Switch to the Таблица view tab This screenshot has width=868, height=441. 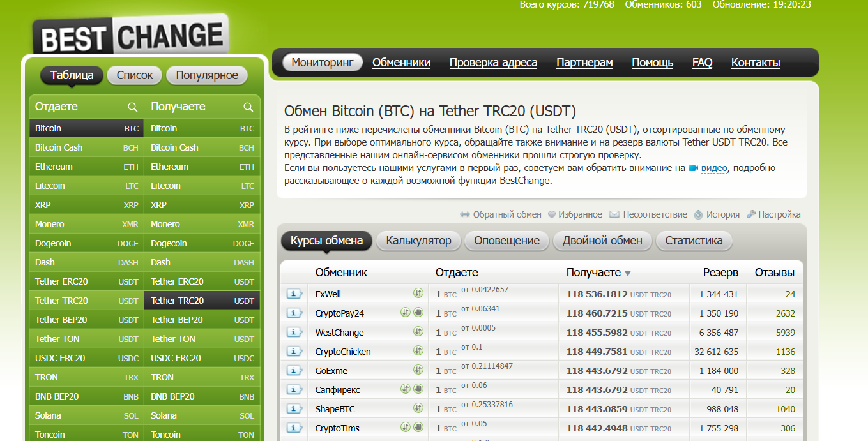(72, 75)
